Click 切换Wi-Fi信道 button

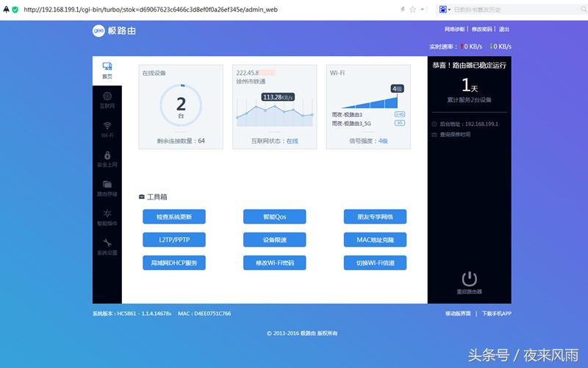click(375, 263)
